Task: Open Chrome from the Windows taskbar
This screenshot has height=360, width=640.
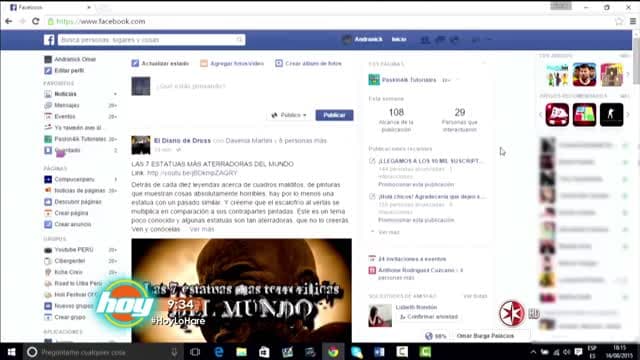Action: pos(333,352)
